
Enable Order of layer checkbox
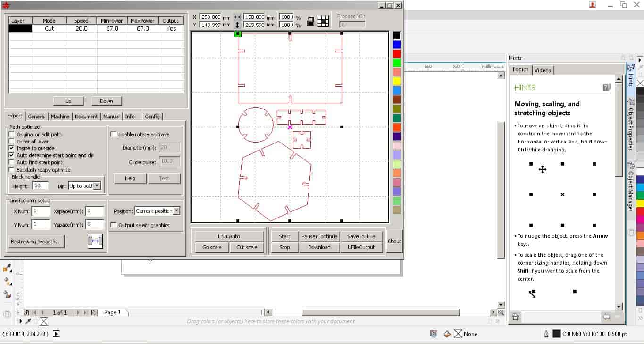(12, 142)
